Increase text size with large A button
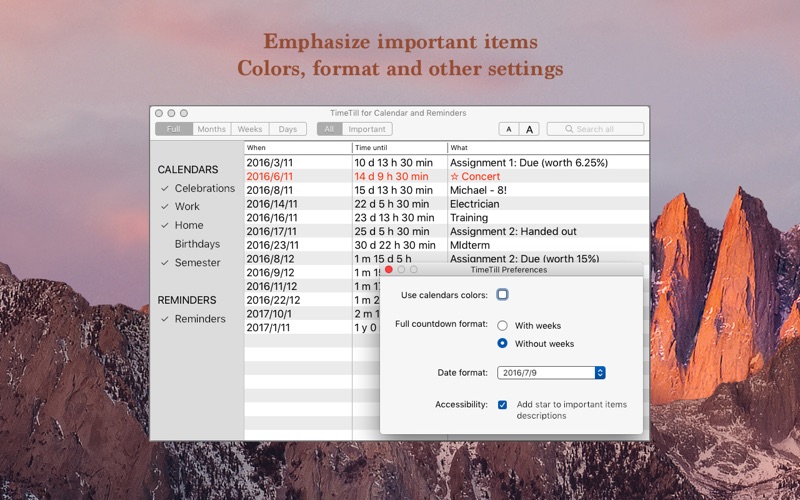800x500 pixels. 529,129
